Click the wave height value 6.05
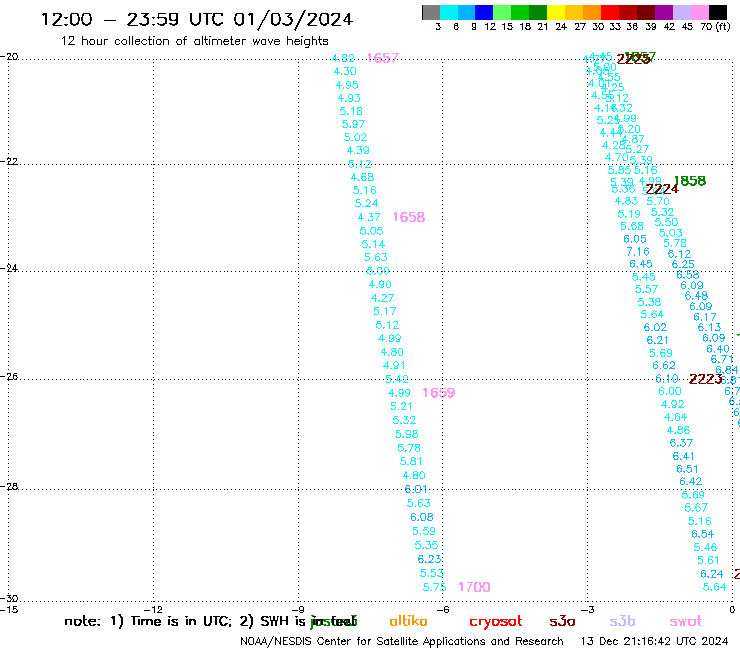The image size is (740, 650). 635,239
